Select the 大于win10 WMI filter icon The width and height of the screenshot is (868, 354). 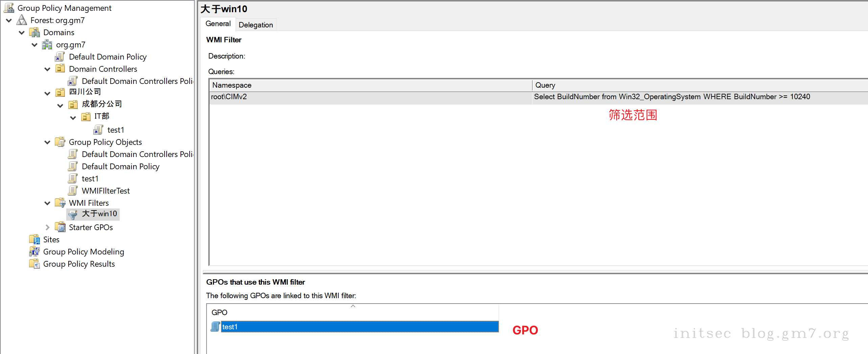pos(73,214)
